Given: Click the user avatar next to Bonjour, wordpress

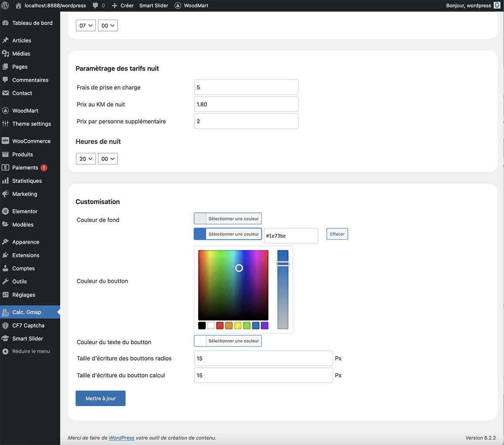Looking at the screenshot, I should [x=497, y=5].
